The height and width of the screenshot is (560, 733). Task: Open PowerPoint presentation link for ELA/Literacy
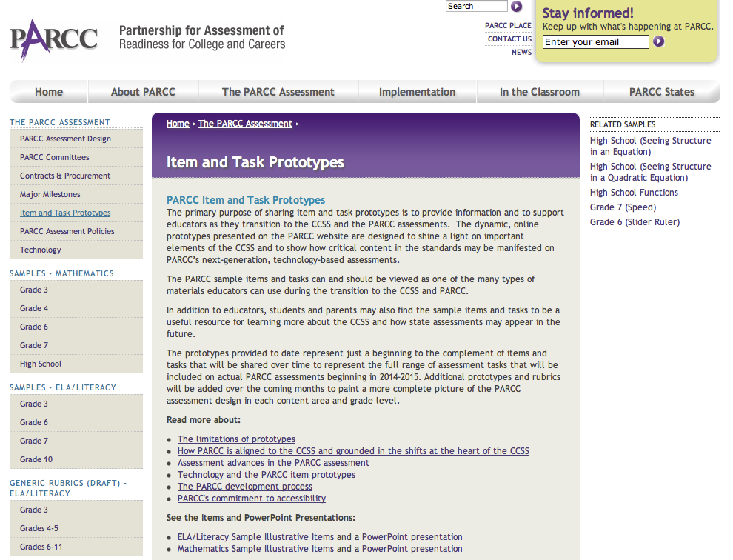pos(412,536)
